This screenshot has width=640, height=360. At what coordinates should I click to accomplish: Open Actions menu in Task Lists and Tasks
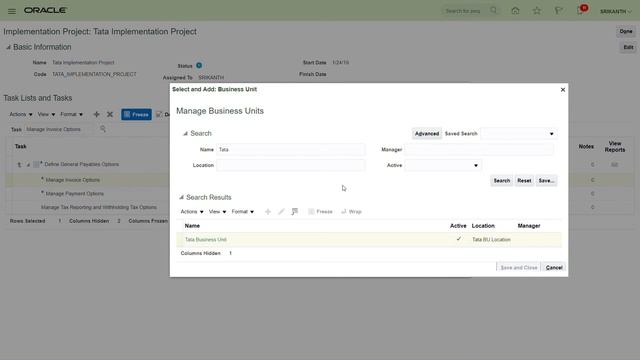[21, 114]
